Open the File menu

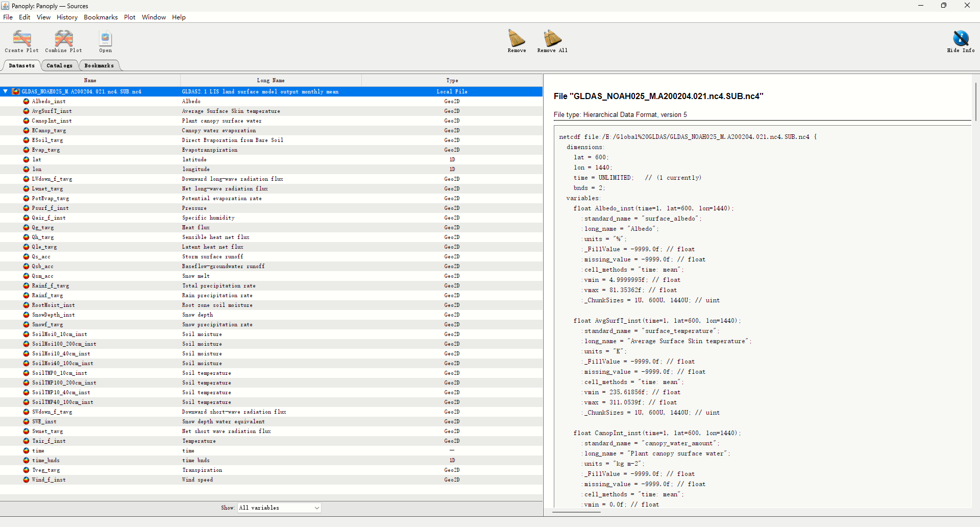pos(8,17)
